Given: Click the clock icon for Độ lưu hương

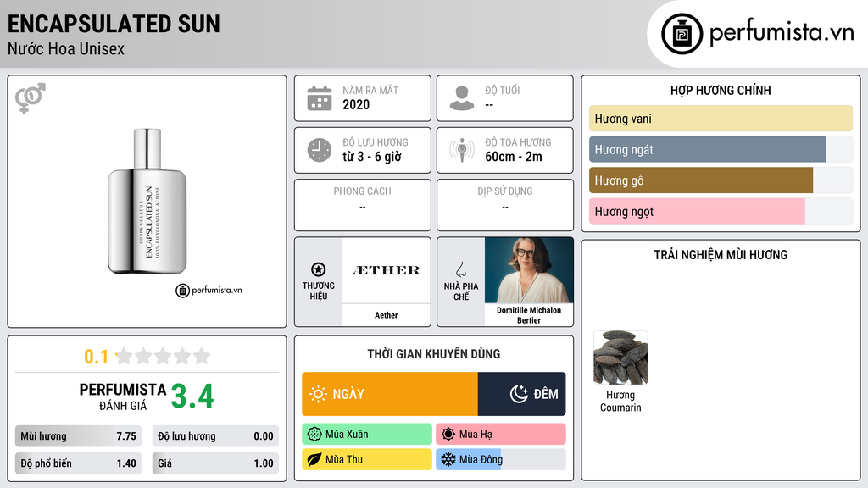Looking at the screenshot, I should tap(320, 150).
